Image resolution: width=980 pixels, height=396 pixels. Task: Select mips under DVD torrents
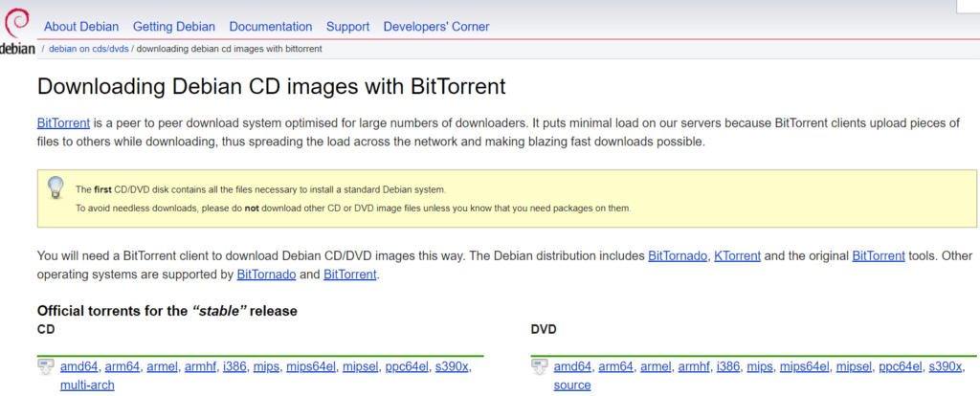[760, 367]
